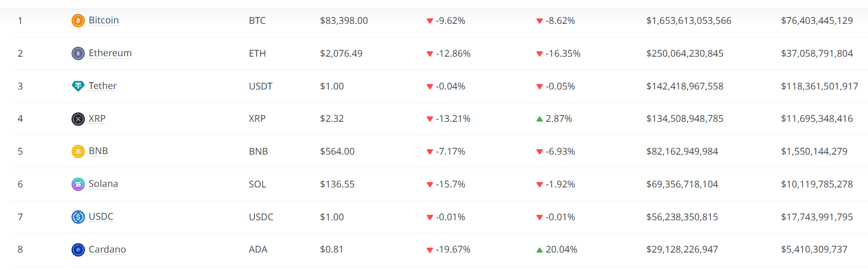Select the blue USDC dollar icon
868x270 pixels.
[78, 217]
